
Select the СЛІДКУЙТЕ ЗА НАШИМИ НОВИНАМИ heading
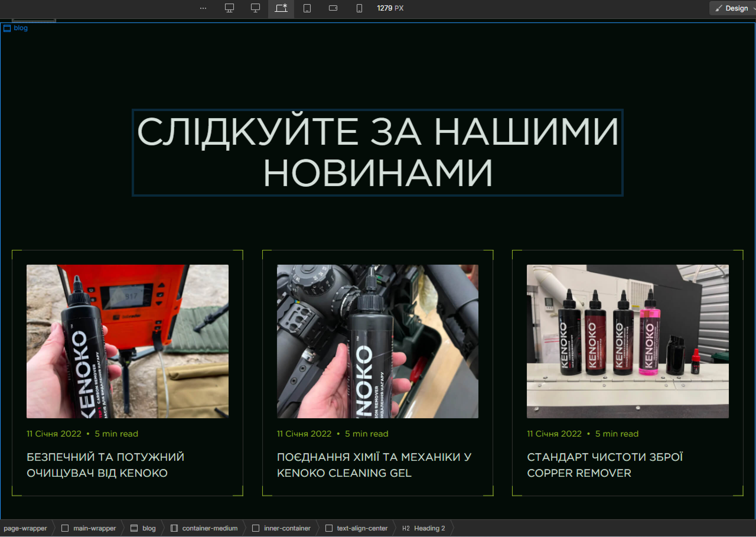pyautogui.click(x=377, y=152)
